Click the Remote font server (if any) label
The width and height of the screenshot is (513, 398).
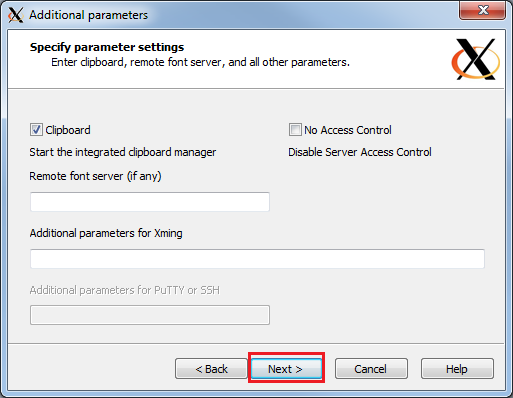pyautogui.click(x=95, y=176)
